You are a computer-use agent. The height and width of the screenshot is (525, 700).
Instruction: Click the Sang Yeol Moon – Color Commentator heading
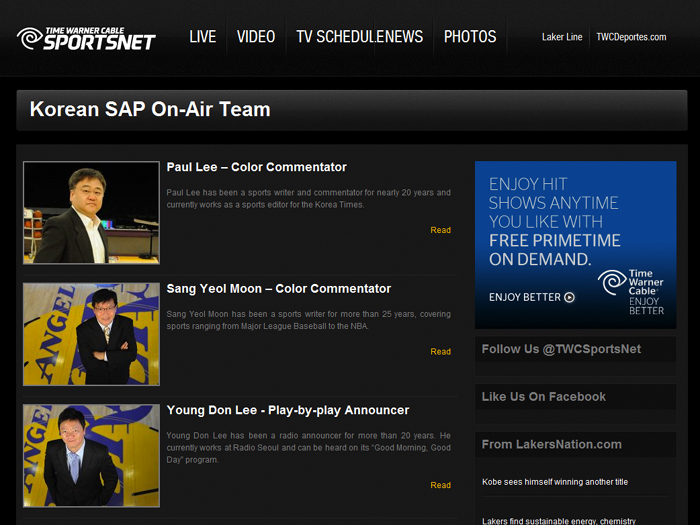279,289
